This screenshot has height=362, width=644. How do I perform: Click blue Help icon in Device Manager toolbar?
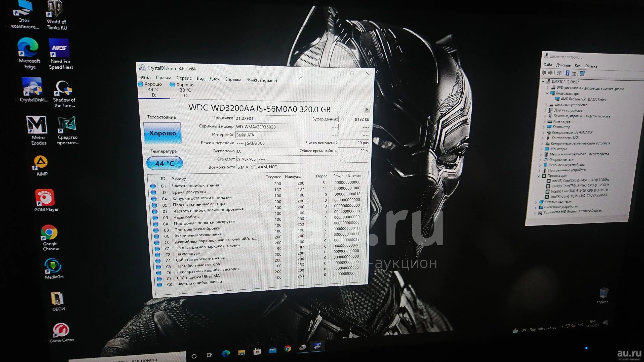click(568, 73)
